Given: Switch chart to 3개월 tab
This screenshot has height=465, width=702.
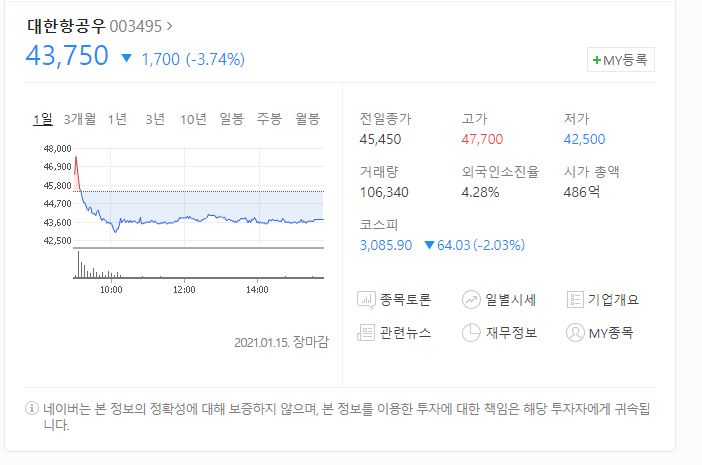Looking at the screenshot, I should coord(80,119).
